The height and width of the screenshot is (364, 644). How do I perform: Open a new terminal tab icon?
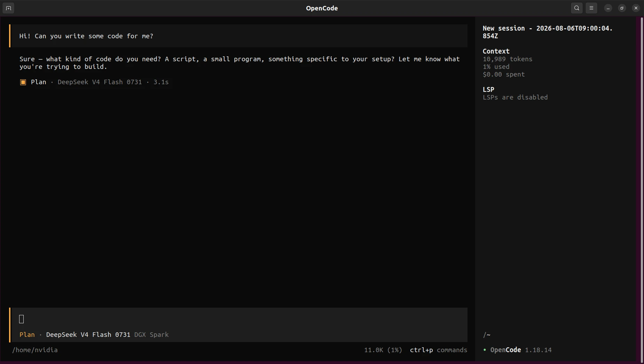[x=8, y=8]
